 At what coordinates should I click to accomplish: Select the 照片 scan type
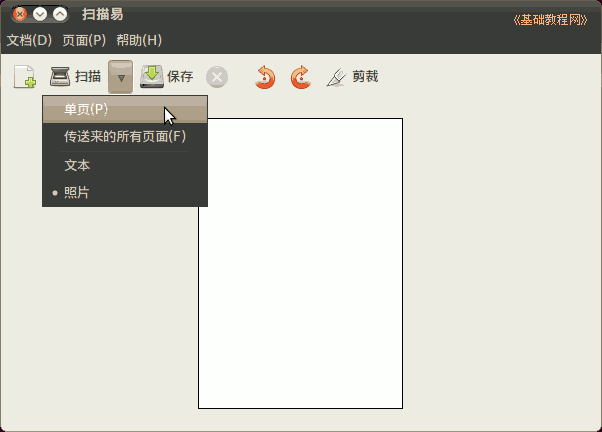[x=125, y=192]
